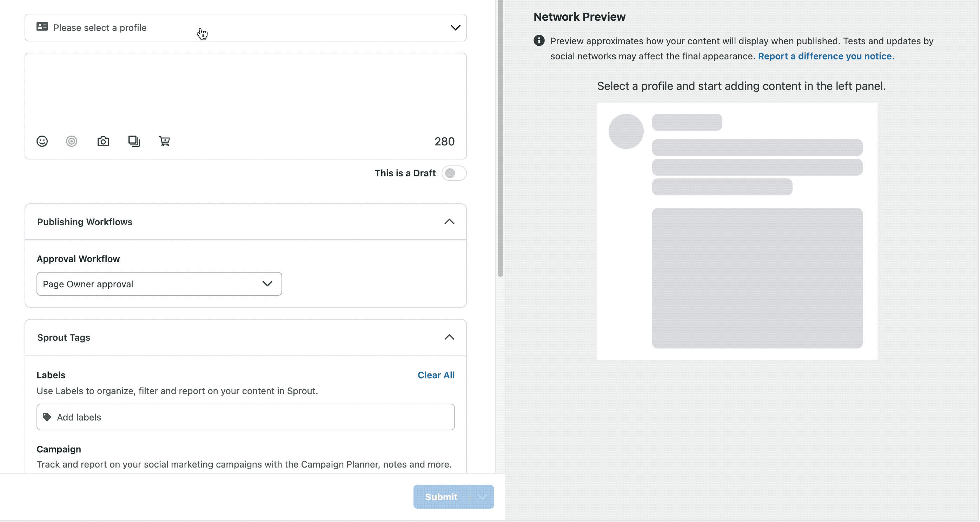Click the mention/tag icon in toolbar
Viewport: 980px width, 522px height.
[71, 141]
